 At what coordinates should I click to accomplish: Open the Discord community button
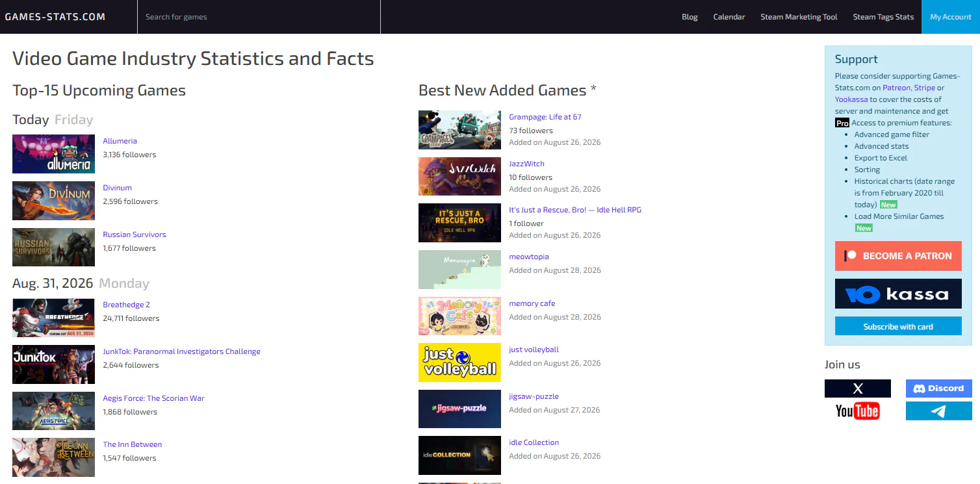tap(938, 388)
